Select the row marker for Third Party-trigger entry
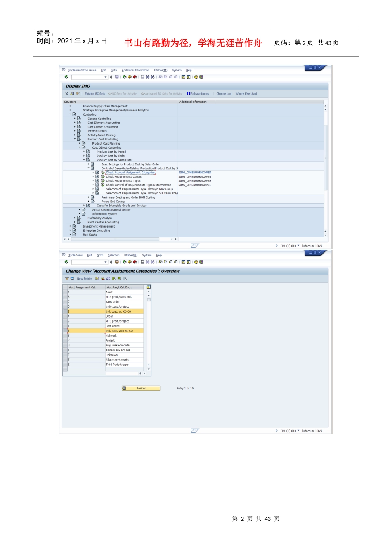This screenshot has width=392, height=555. click(65, 365)
